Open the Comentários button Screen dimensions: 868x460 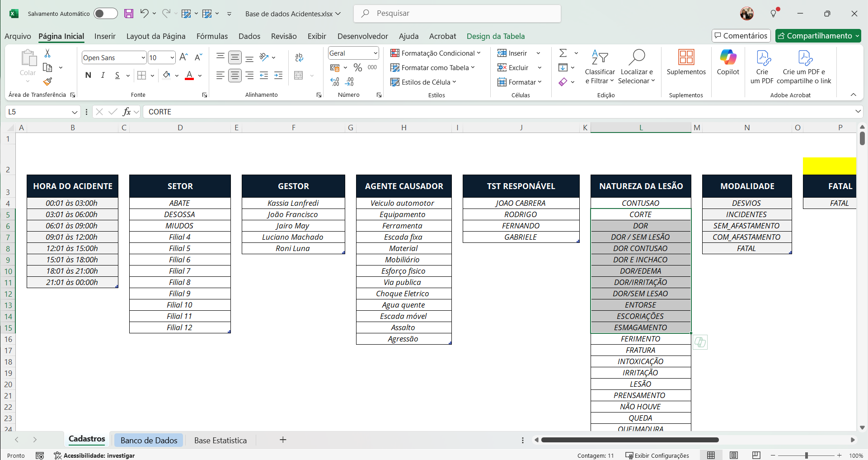click(x=741, y=36)
